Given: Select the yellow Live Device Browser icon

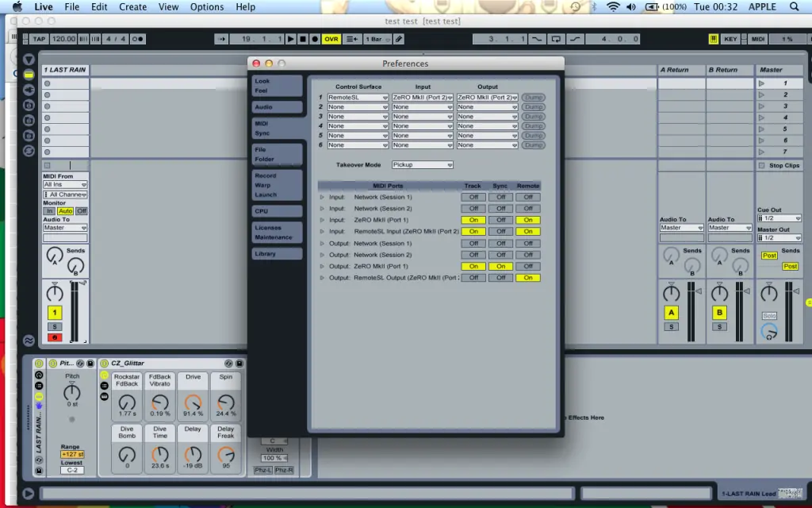Looking at the screenshot, I should pyautogui.click(x=29, y=75).
